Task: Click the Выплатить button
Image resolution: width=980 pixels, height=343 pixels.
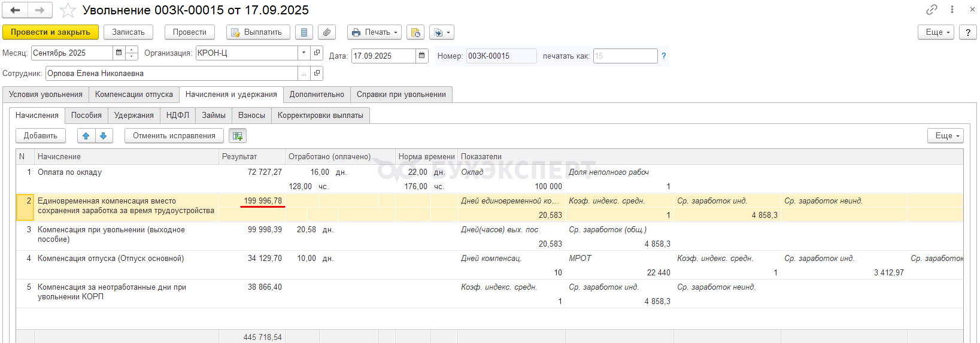Action: click(258, 32)
